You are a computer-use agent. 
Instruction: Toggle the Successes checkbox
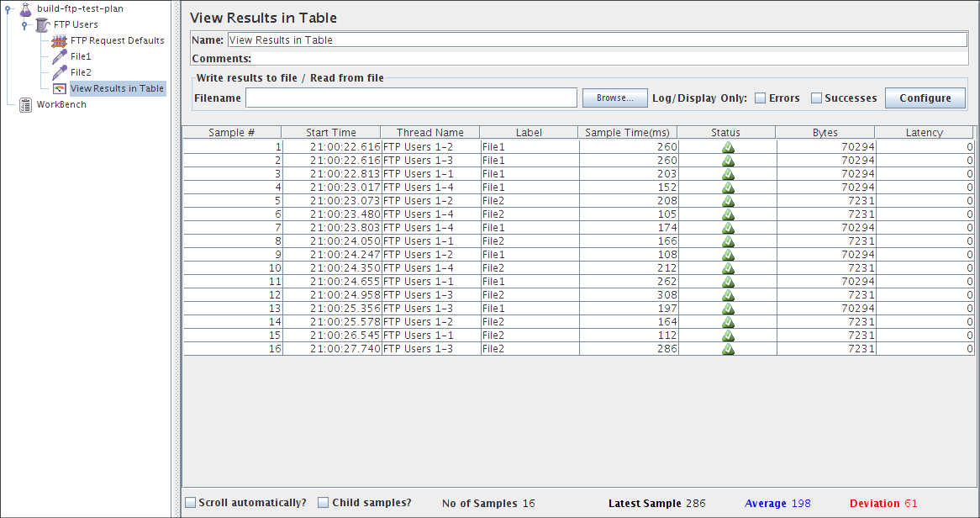point(816,98)
